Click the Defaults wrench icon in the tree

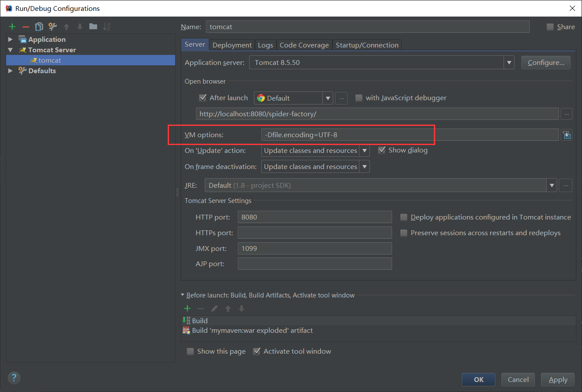tap(23, 71)
